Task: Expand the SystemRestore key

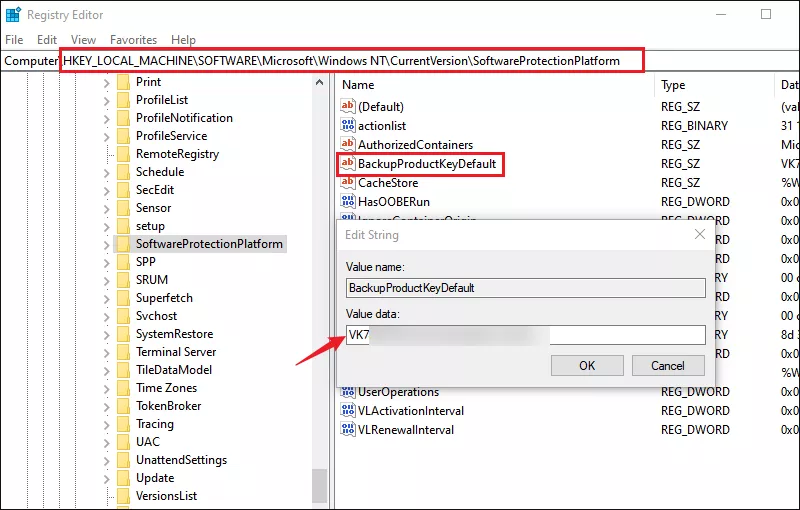Action: [106, 334]
